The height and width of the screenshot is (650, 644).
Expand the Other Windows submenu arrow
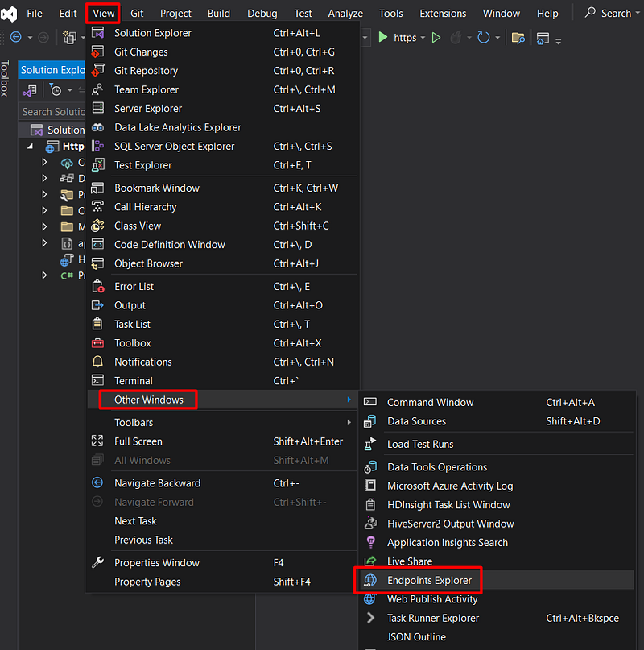(x=349, y=400)
